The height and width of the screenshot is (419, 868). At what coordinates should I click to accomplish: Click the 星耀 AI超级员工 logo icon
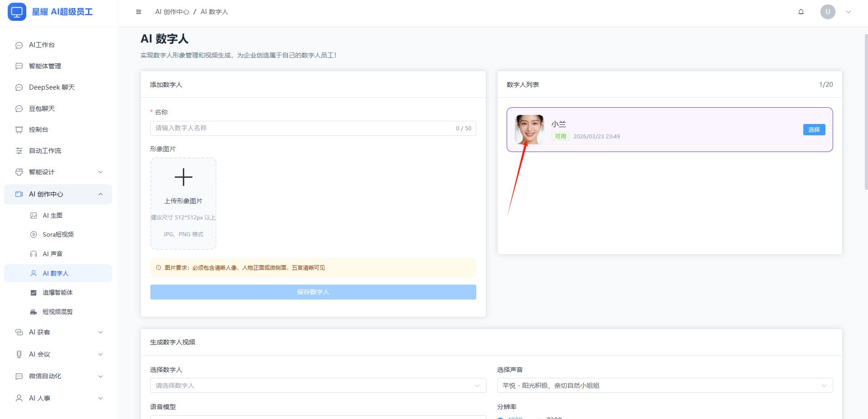[x=17, y=12]
